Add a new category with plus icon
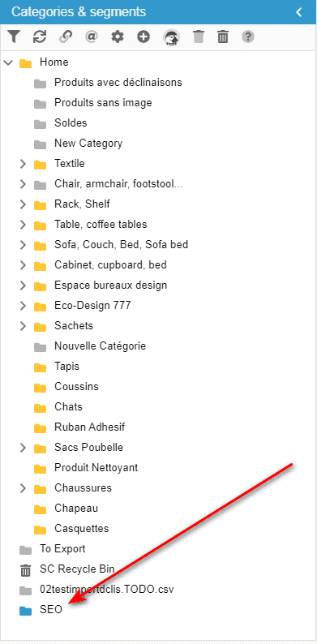The image size is (317, 644). pos(143,37)
